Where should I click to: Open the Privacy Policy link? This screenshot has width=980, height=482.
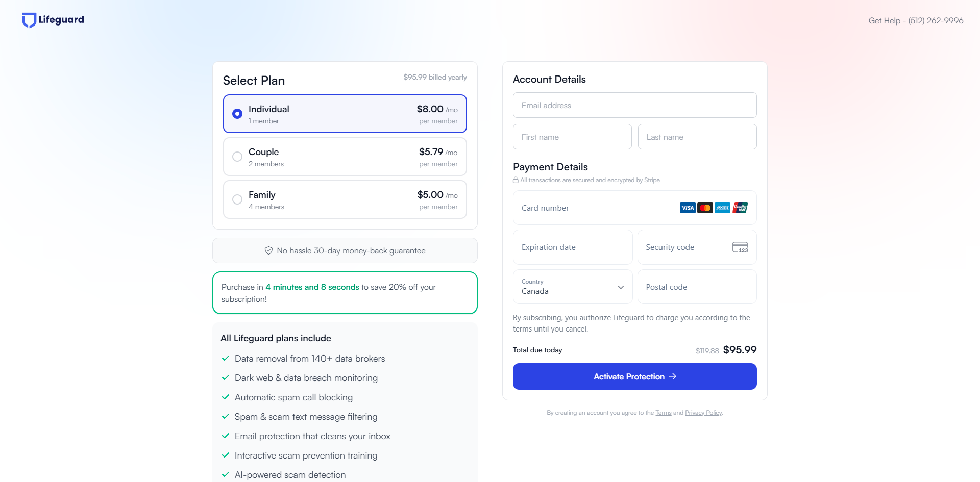(703, 413)
